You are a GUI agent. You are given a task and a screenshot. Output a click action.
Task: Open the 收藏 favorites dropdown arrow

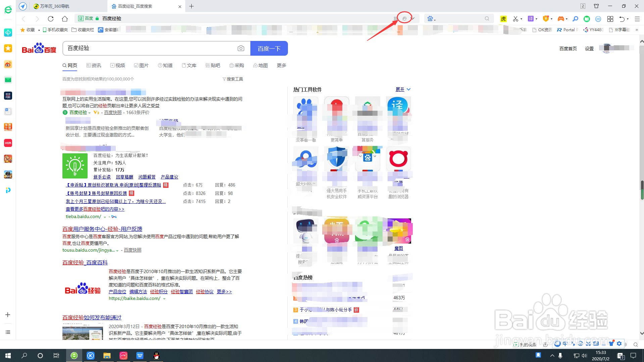tap(39, 30)
